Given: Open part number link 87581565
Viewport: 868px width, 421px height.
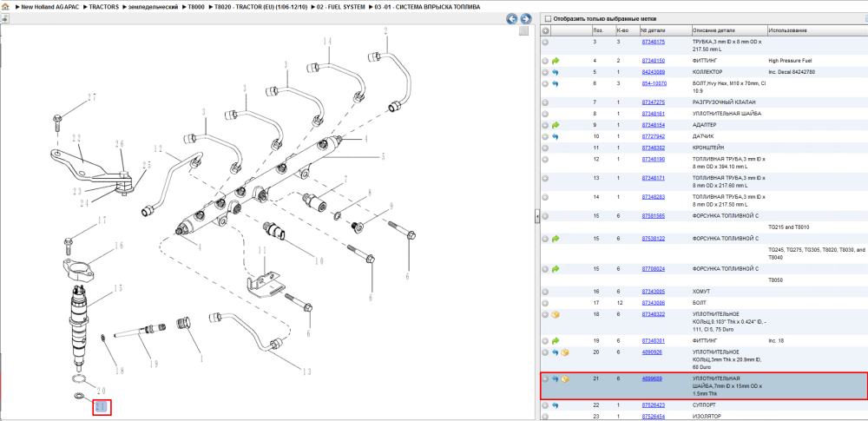Looking at the screenshot, I should point(654,215).
